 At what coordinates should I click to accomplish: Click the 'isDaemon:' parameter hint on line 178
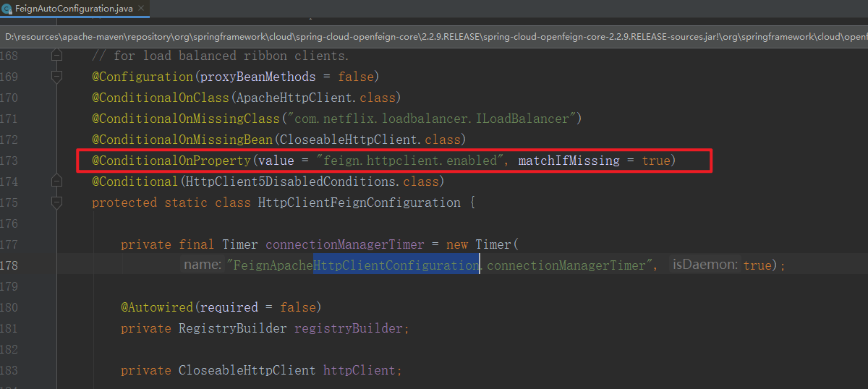click(x=705, y=265)
